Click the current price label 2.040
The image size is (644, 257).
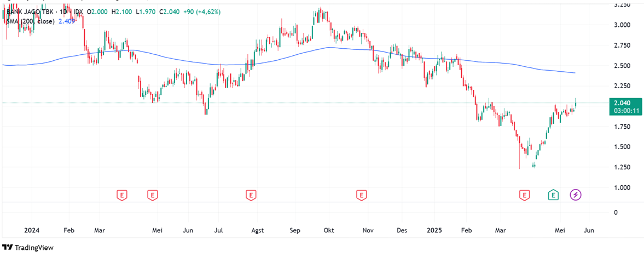tap(622, 104)
